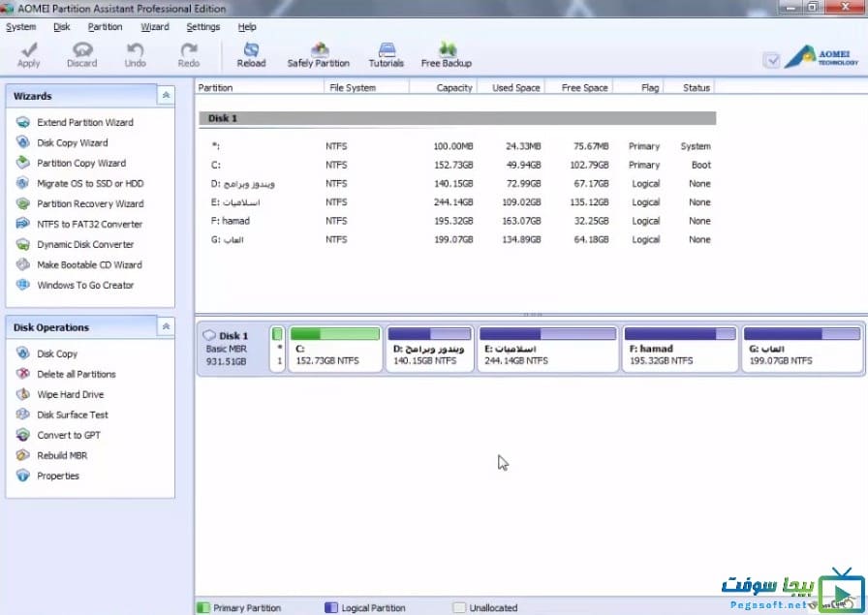Viewport: 868px width, 615px height.
Task: Click the Logical Partition legend swatch
Action: point(331,608)
